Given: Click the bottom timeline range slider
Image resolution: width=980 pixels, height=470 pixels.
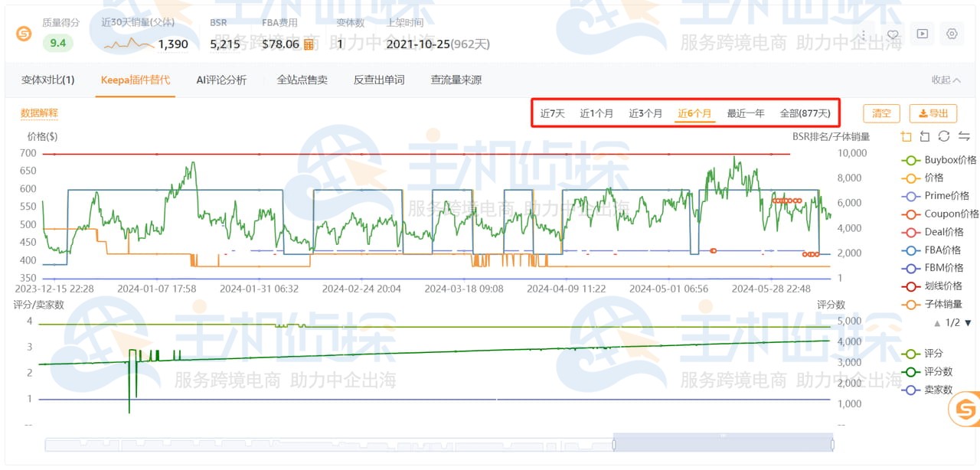Looking at the screenshot, I should pyautogui.click(x=724, y=443).
